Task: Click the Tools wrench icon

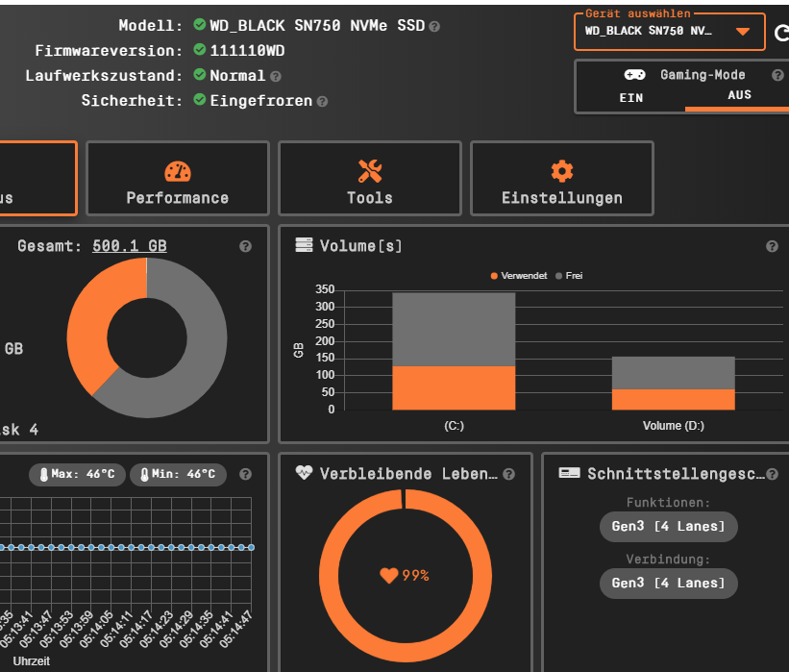Action: (370, 171)
